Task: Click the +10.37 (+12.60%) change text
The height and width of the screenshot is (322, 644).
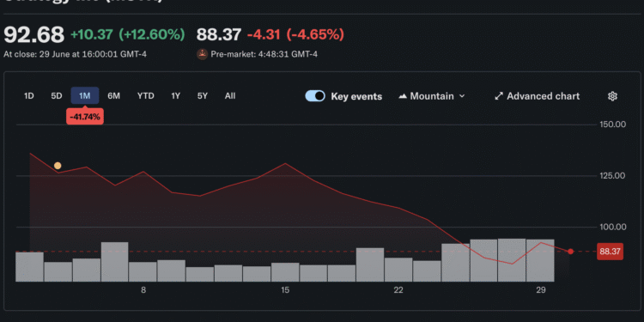Action: coord(128,35)
